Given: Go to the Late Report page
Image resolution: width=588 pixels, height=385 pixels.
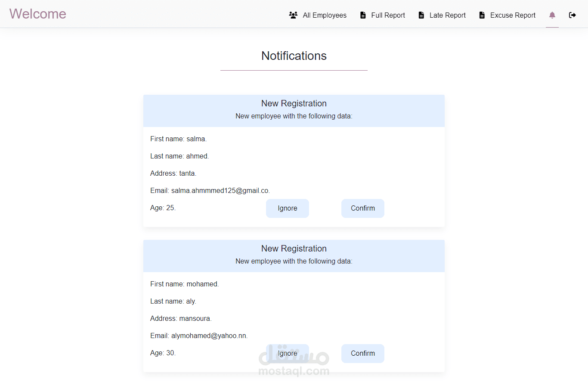Looking at the screenshot, I should pos(447,15).
